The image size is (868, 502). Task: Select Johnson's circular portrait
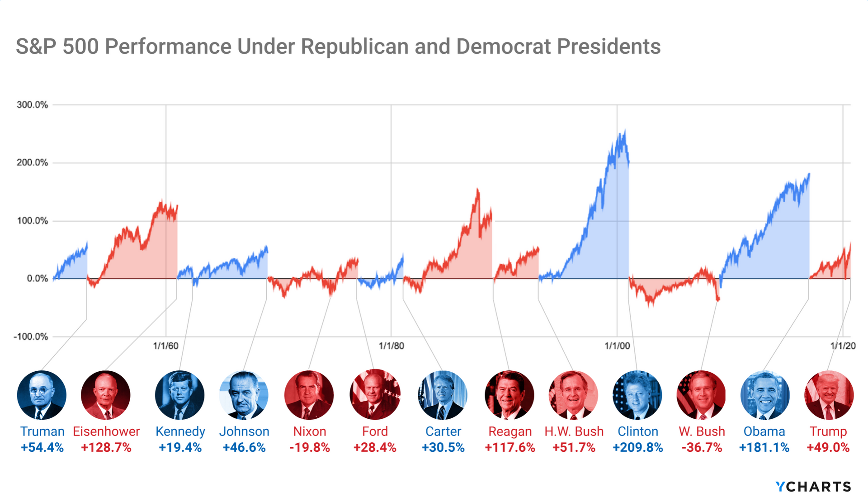point(244,395)
